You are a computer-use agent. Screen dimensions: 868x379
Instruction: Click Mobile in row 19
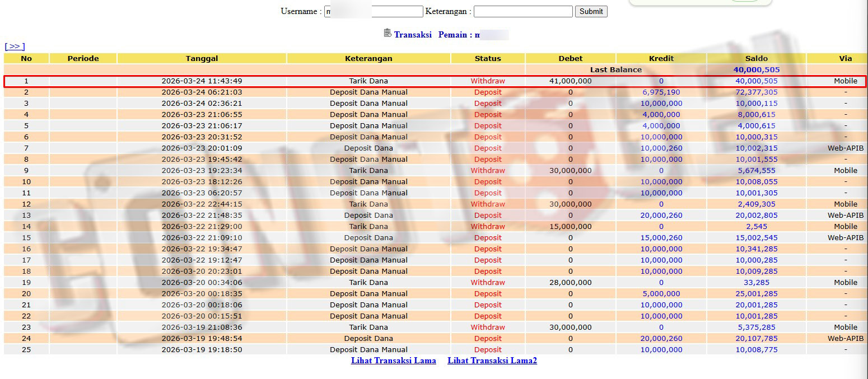point(846,283)
